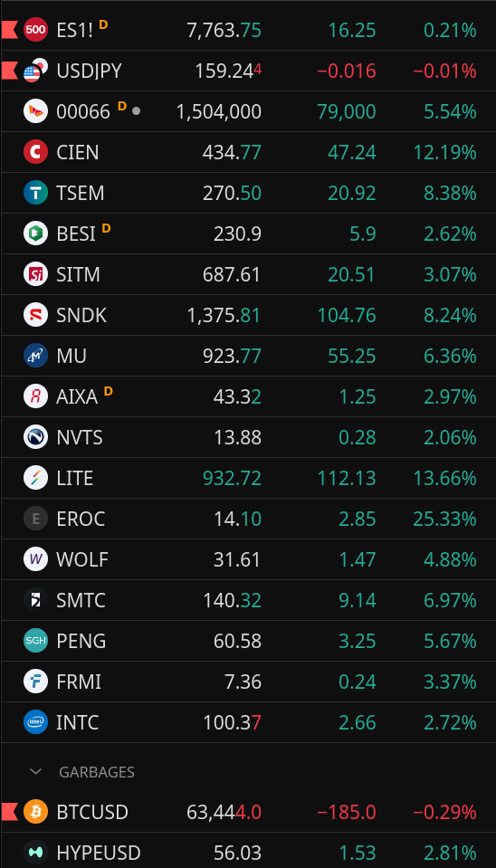Click the INTC Intel logo icon
Screen dimensions: 496x868
[35, 722]
